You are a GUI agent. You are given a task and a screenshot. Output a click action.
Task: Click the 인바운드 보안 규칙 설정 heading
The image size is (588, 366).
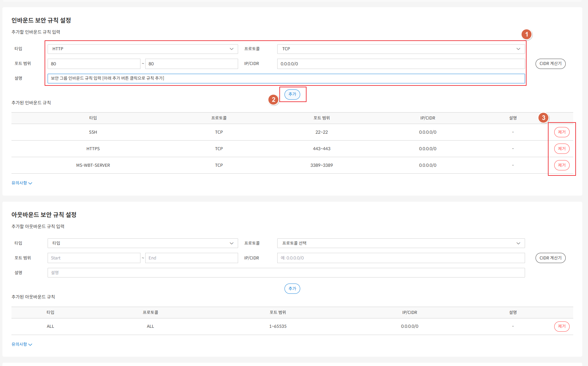(41, 20)
